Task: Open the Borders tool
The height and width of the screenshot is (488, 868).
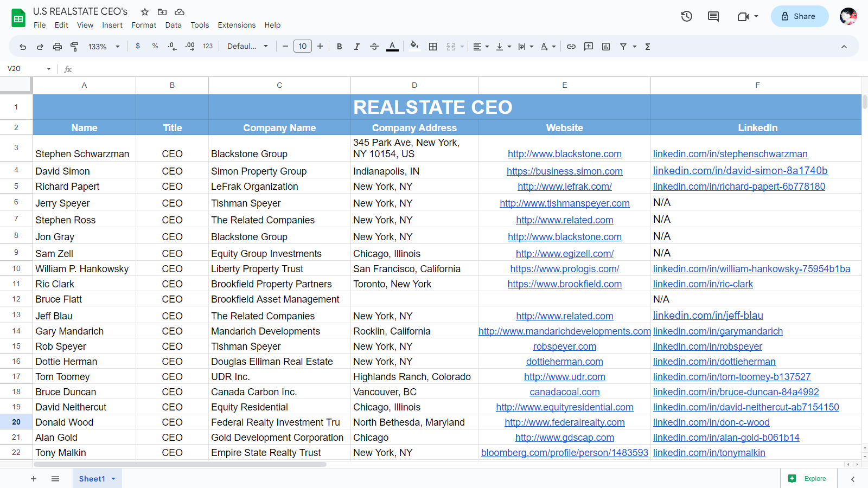Action: [x=433, y=47]
